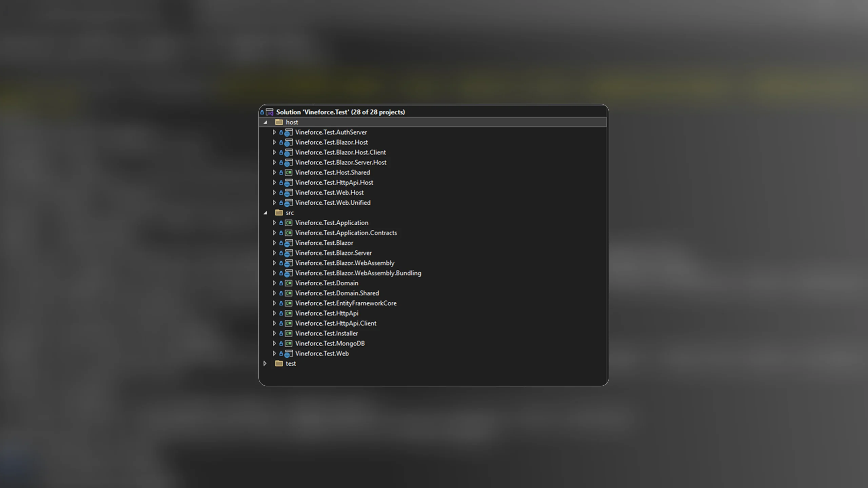
Task: Click the lock icon beside Vineforce.Test.Web.Unified
Action: [x=281, y=203]
